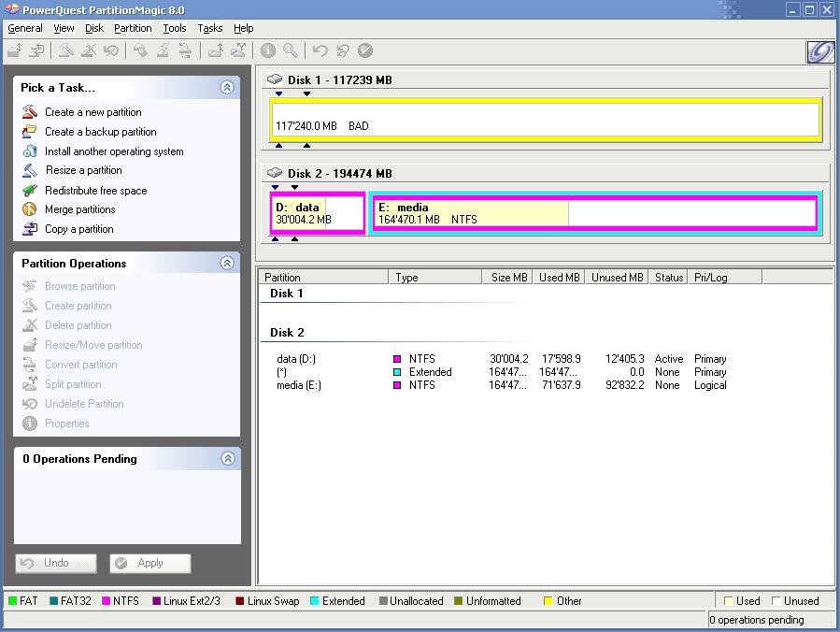Click the delete partition toolbar icon
The height and width of the screenshot is (632, 840).
pyautogui.click(x=89, y=50)
